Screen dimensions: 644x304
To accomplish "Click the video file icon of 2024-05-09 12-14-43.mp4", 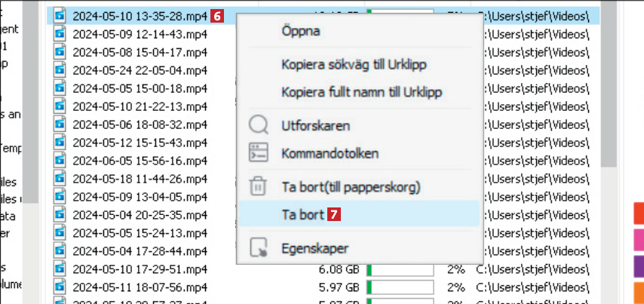I will (x=60, y=34).
